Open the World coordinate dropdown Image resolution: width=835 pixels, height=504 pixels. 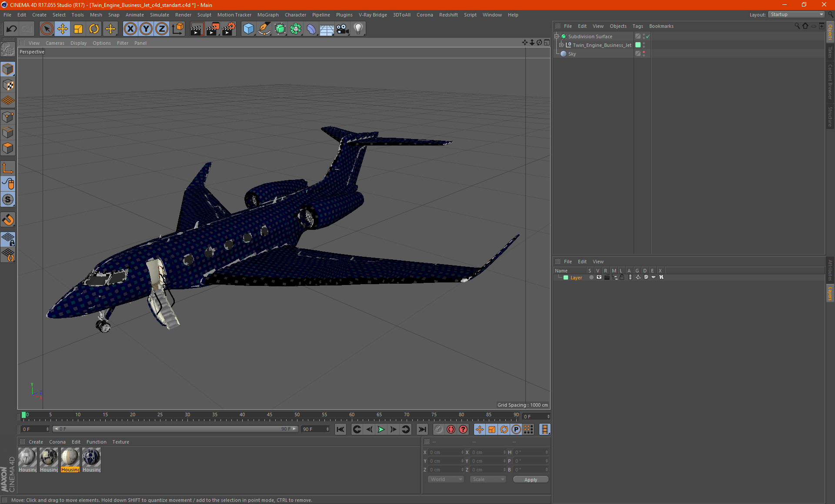(446, 479)
